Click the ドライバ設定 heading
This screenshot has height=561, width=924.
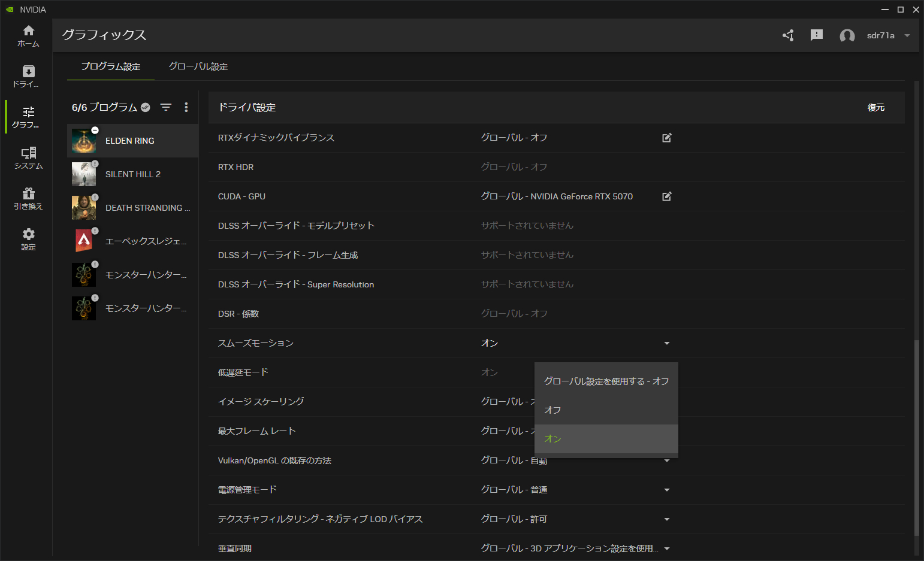(247, 107)
